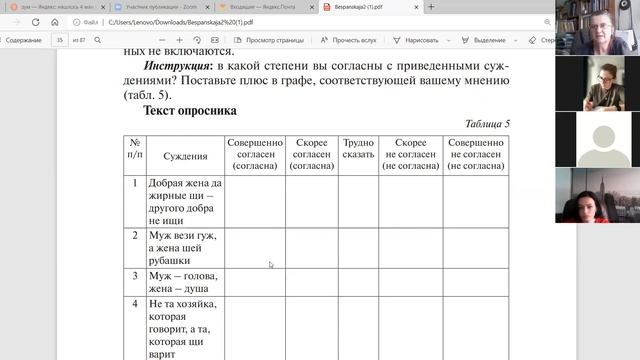This screenshot has height=360, width=640.
Task: Click the Суждения column header
Action: 185,156
